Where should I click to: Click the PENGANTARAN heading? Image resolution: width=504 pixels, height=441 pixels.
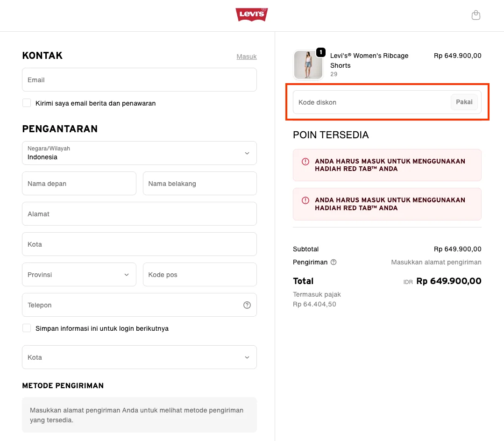pos(60,129)
